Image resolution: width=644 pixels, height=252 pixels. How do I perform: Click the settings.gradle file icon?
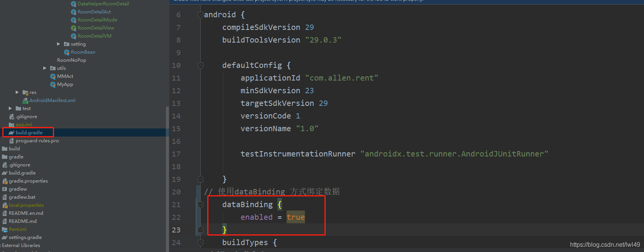(5, 237)
